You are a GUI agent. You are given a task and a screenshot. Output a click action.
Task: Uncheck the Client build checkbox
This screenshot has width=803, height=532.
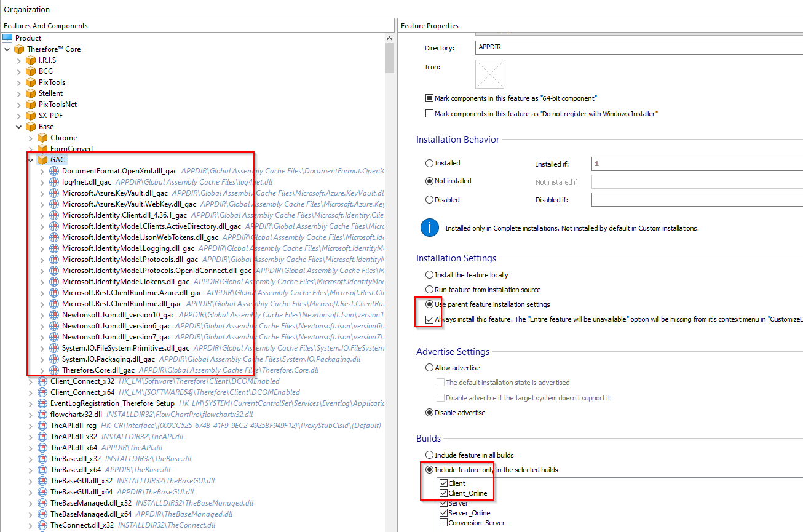[x=443, y=483]
